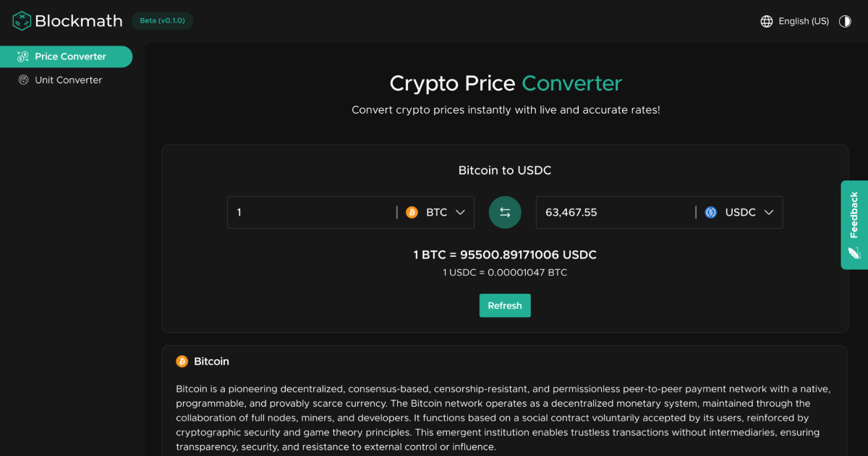Click the Unit Converter sidebar icon
The height and width of the screenshot is (456, 868).
point(23,80)
